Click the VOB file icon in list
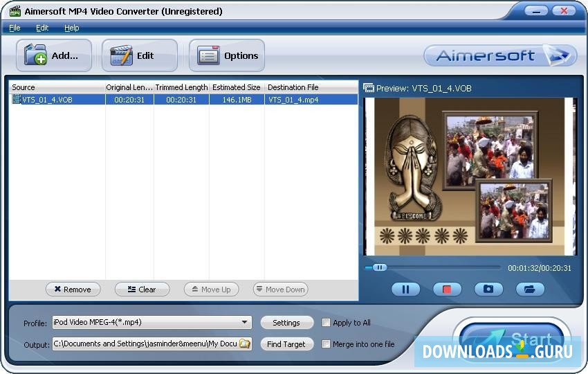This screenshot has height=374, width=588. pyautogui.click(x=16, y=100)
